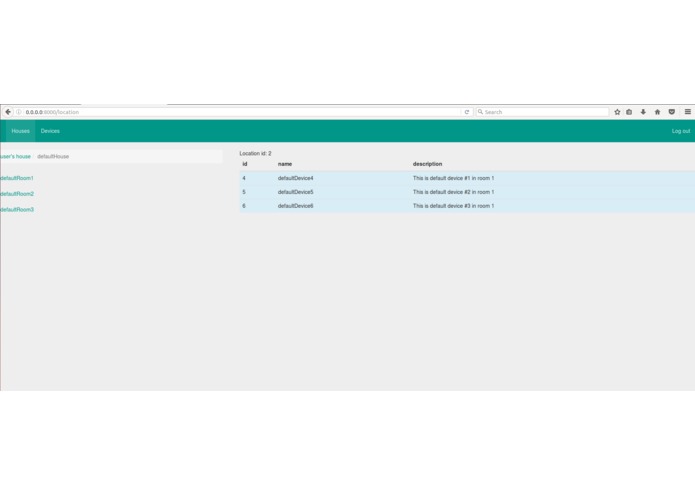This screenshot has height=494, width=695.
Task: Open the downloads arrow icon
Action: pos(643,112)
